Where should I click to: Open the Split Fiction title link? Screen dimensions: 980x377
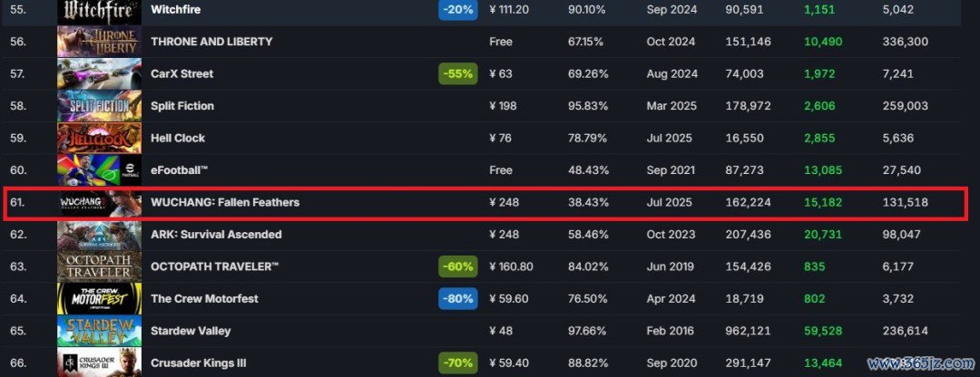point(182,106)
